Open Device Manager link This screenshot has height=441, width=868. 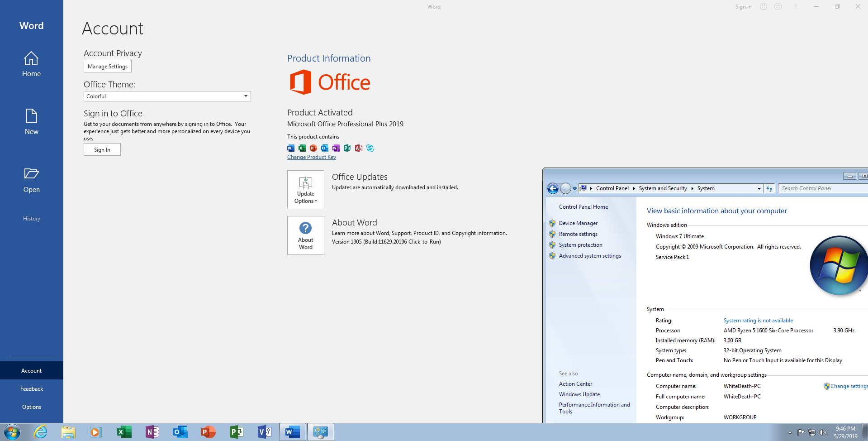pos(578,223)
